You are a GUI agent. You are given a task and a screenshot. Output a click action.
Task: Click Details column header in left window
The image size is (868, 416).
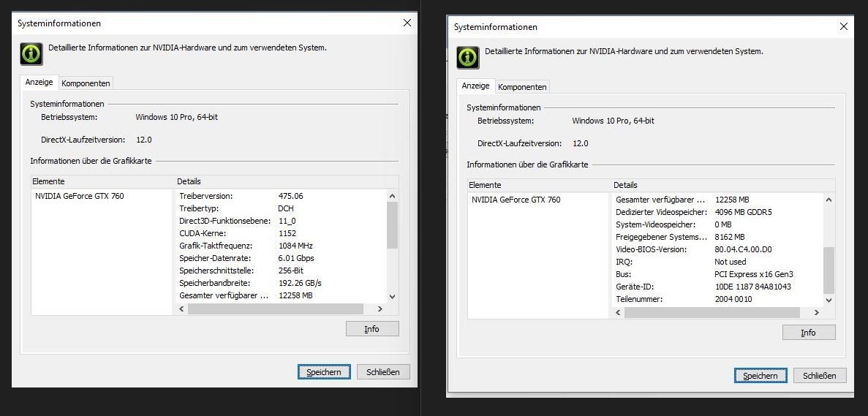(x=286, y=181)
